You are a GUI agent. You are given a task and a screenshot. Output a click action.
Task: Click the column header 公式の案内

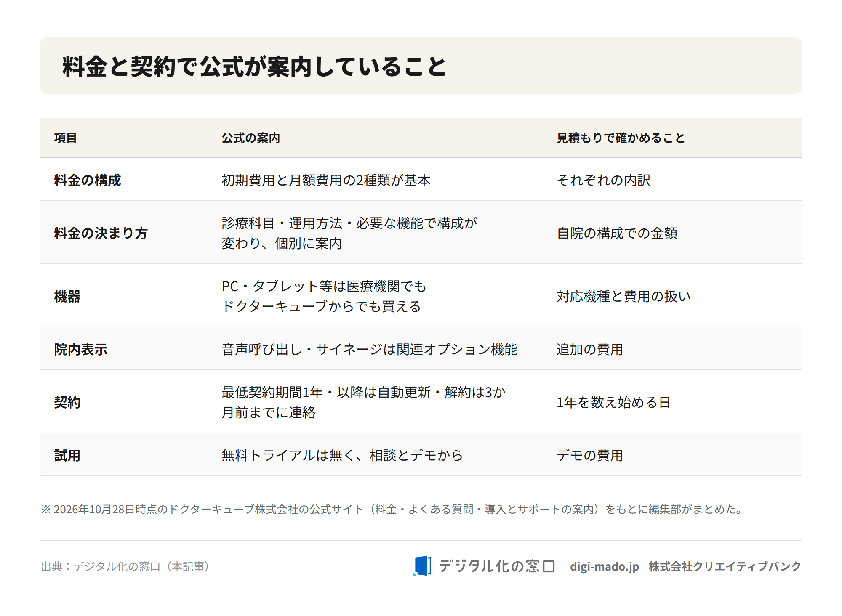pos(251,138)
